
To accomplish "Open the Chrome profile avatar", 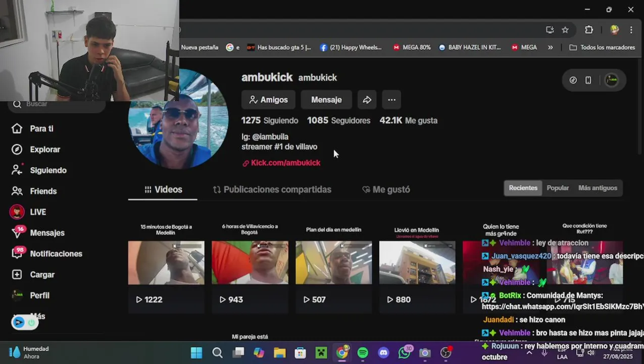I will coord(615,30).
